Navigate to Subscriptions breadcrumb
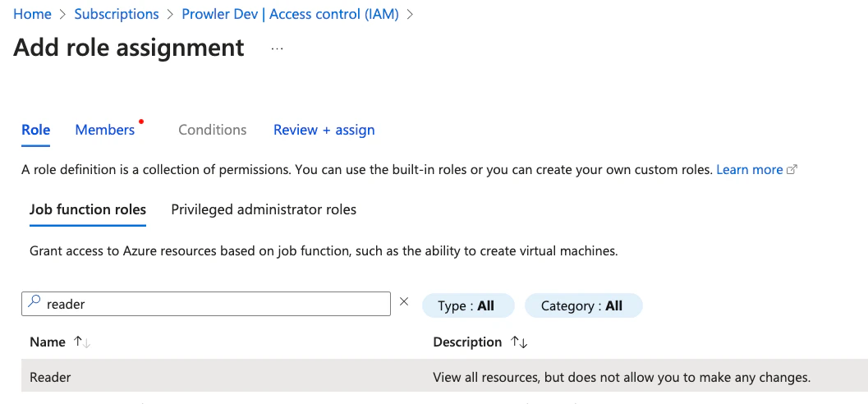The image size is (868, 404). (117, 15)
